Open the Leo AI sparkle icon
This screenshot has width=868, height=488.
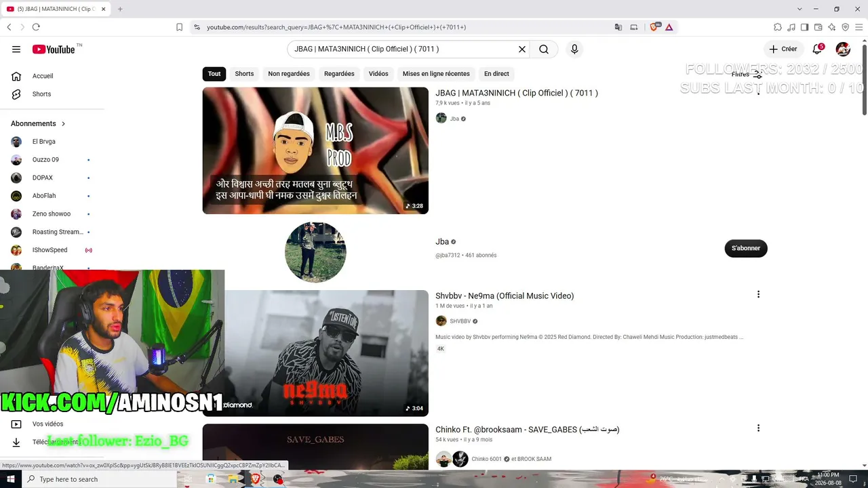pyautogui.click(x=831, y=27)
